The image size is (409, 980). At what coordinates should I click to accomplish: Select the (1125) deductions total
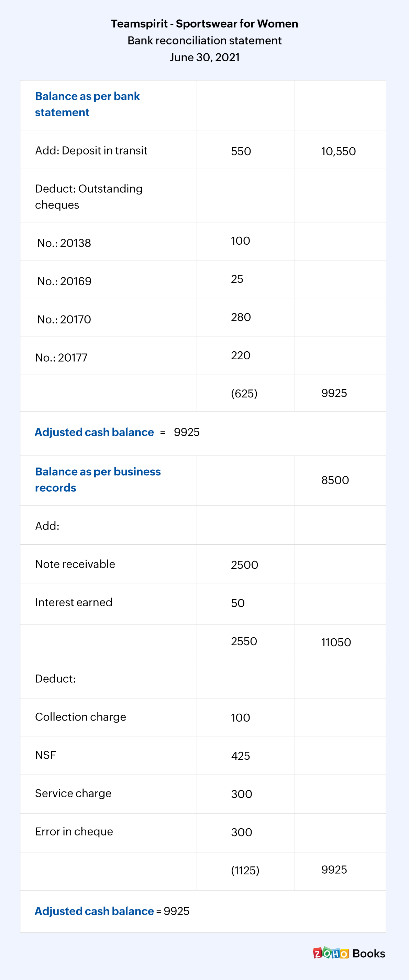click(245, 871)
